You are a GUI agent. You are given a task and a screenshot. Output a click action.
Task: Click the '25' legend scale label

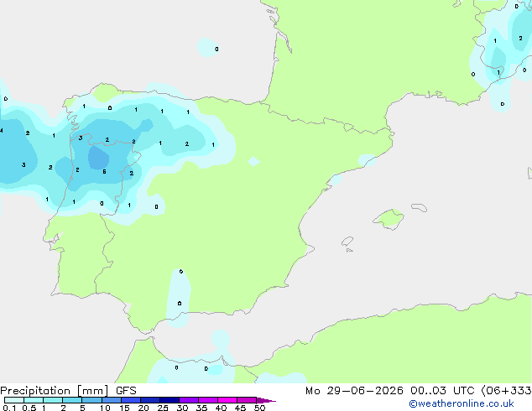(163, 408)
